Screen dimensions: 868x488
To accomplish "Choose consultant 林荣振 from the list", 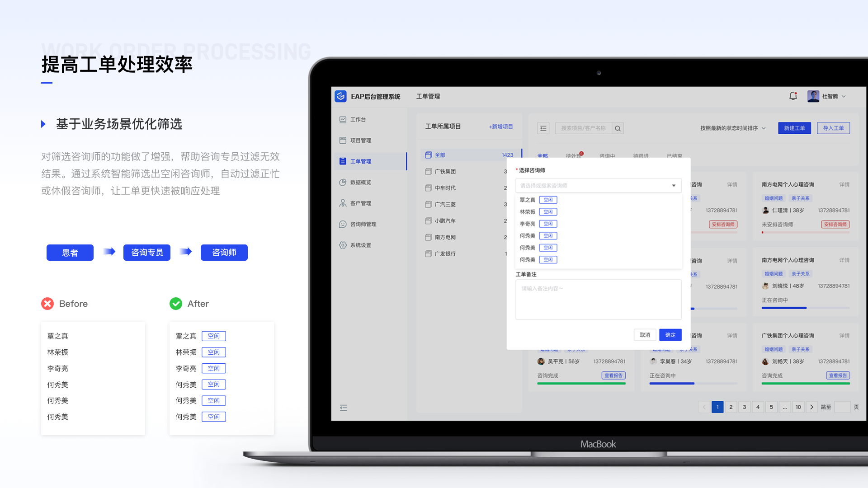I will tap(599, 212).
